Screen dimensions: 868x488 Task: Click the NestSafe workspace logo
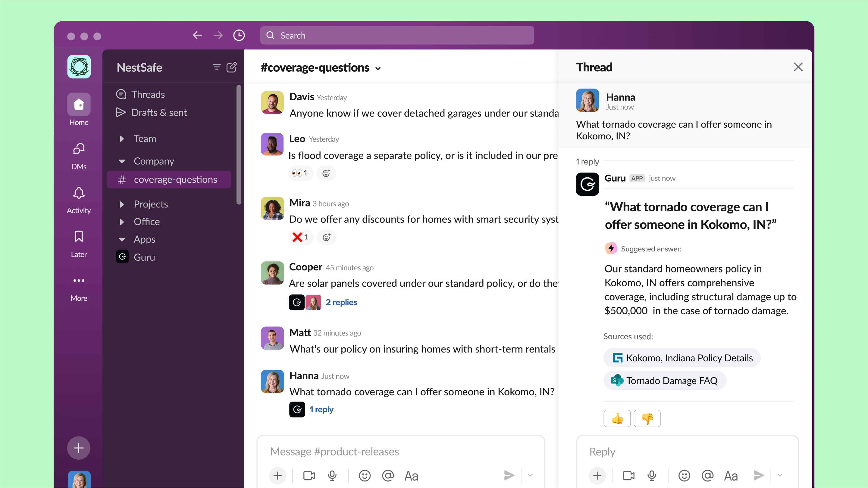click(x=79, y=66)
